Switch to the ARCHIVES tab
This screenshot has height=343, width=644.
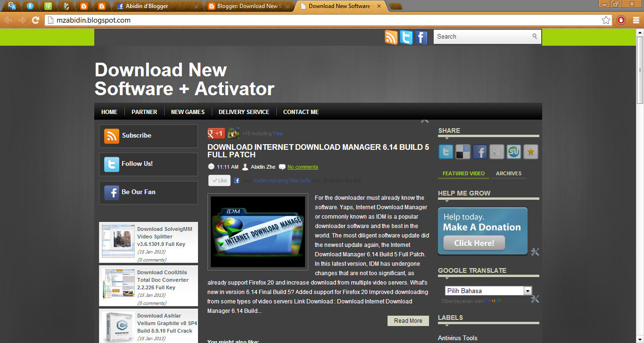pos(508,173)
